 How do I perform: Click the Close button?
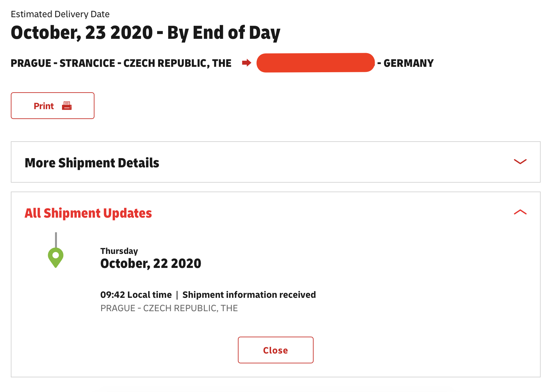276,350
